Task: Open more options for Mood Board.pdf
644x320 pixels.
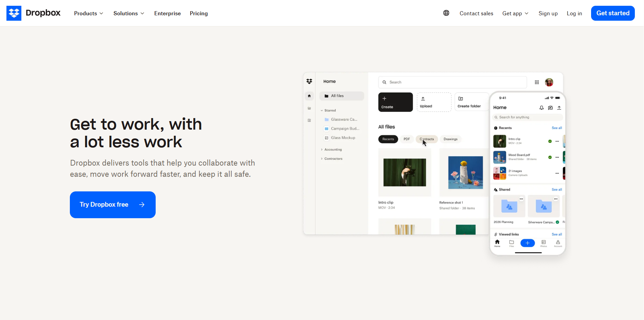Action: point(557,157)
